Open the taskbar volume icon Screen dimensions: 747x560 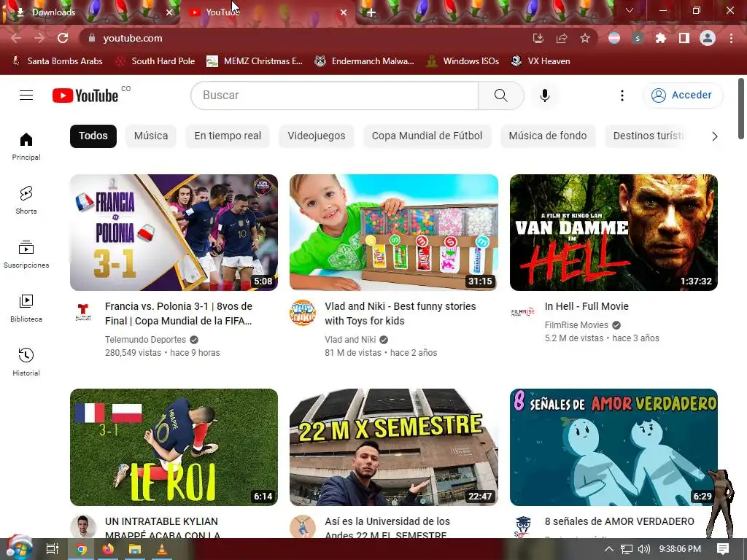[643, 549]
